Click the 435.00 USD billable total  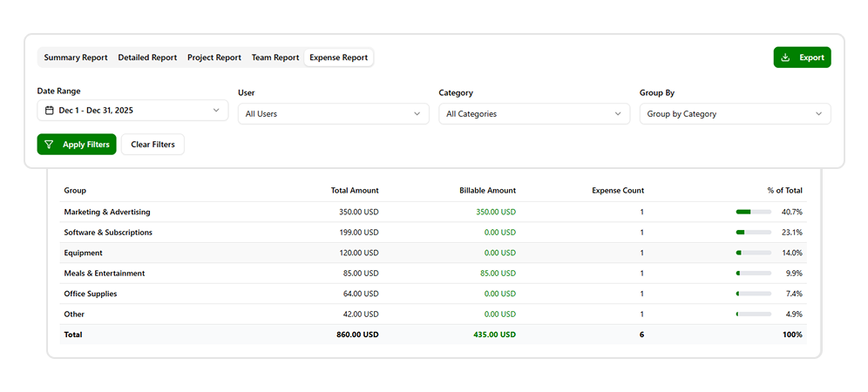click(495, 335)
